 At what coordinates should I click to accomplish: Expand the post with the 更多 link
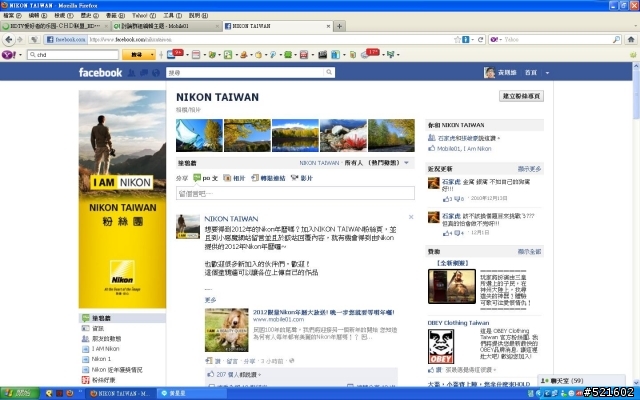(210, 300)
